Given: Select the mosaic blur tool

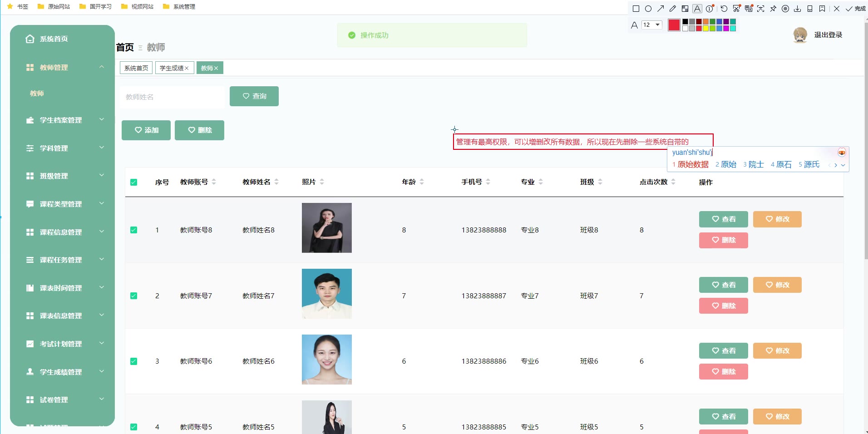Looking at the screenshot, I should pos(685,9).
